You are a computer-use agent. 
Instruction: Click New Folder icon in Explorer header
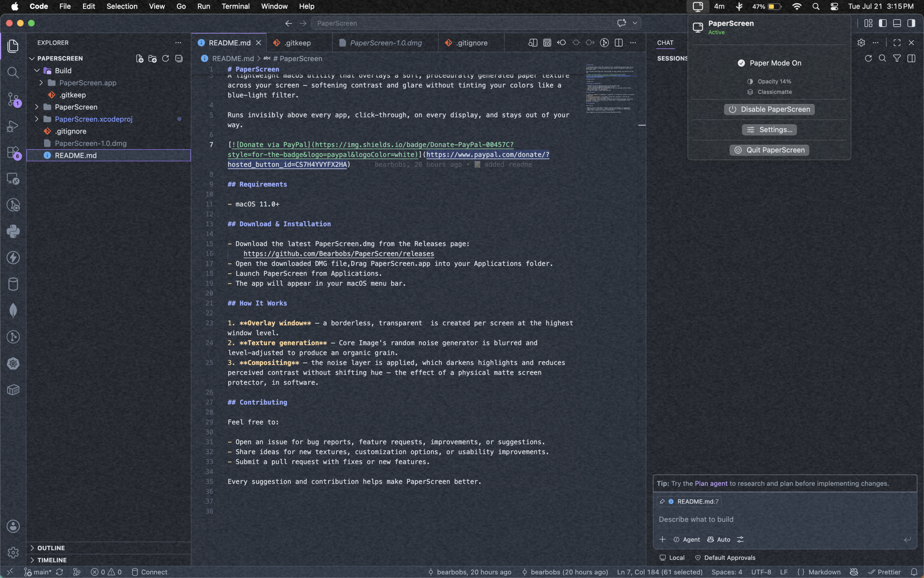tap(152, 59)
